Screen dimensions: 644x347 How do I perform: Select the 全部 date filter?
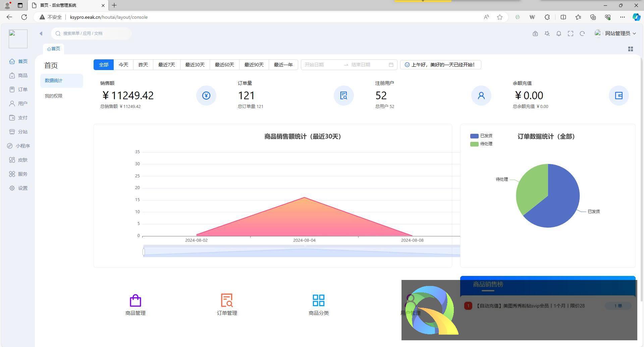pyautogui.click(x=104, y=65)
